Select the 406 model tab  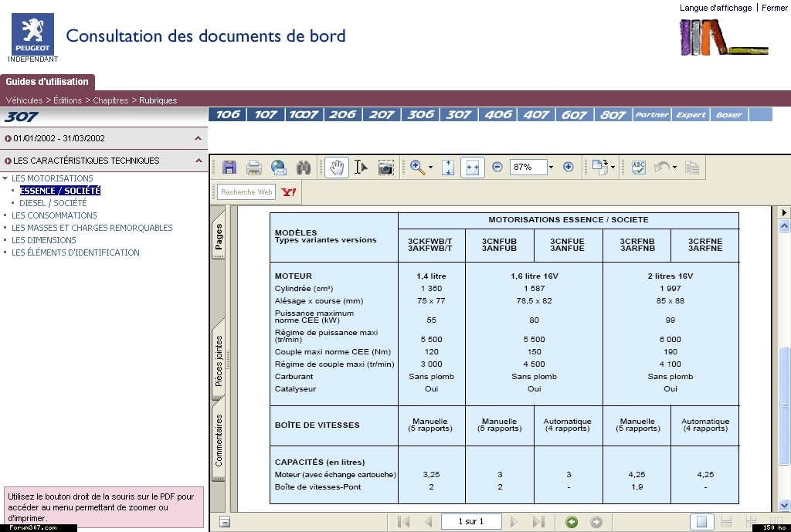click(498, 114)
